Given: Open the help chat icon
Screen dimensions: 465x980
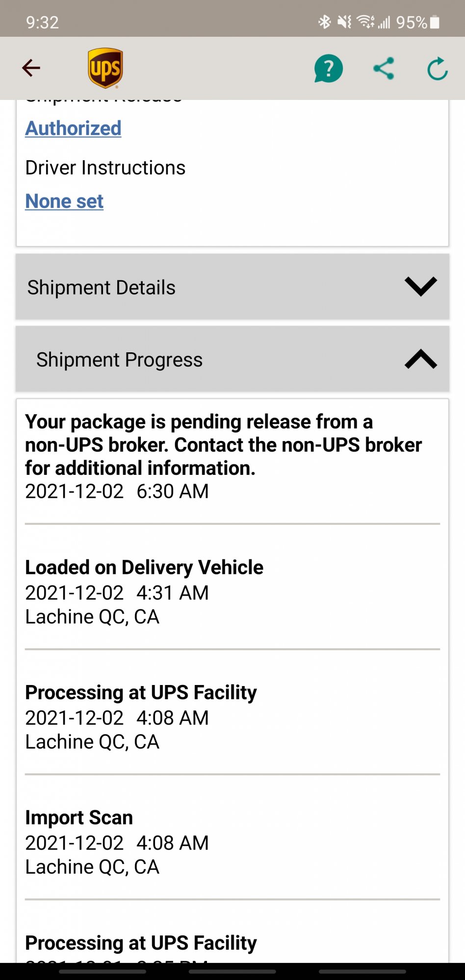Looking at the screenshot, I should [x=328, y=69].
